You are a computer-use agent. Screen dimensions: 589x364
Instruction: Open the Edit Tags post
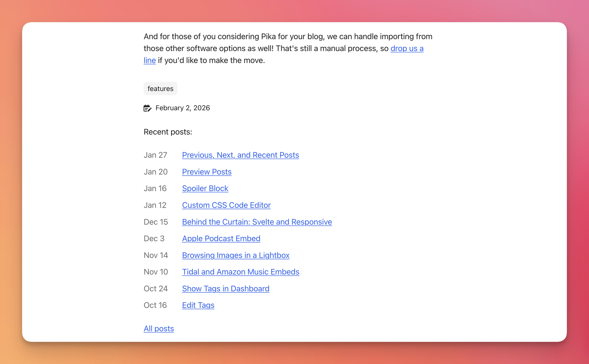[198, 305]
